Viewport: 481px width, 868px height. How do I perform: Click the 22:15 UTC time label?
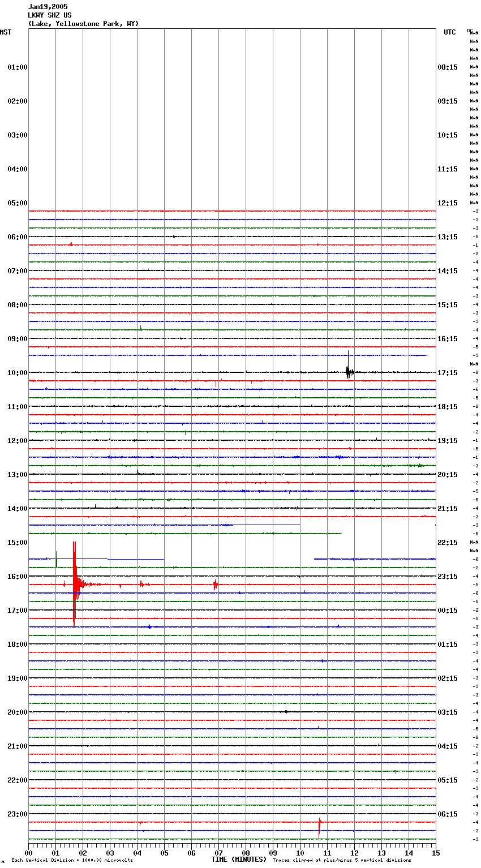pyautogui.click(x=448, y=543)
